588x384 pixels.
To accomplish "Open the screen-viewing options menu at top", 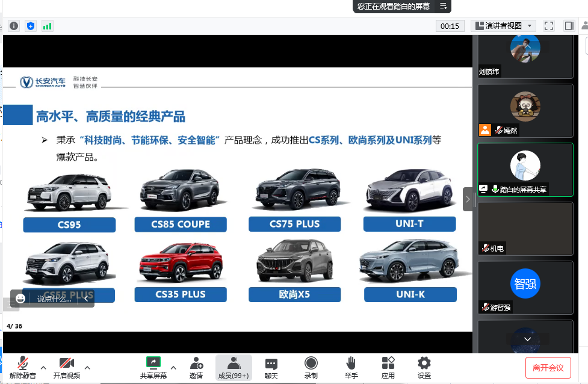I will pyautogui.click(x=443, y=6).
